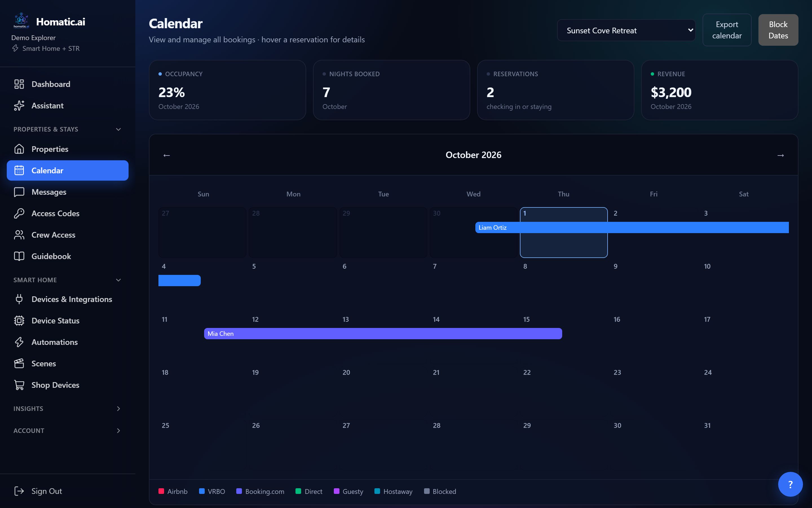Click Block Dates button
The image size is (812, 508).
778,30
